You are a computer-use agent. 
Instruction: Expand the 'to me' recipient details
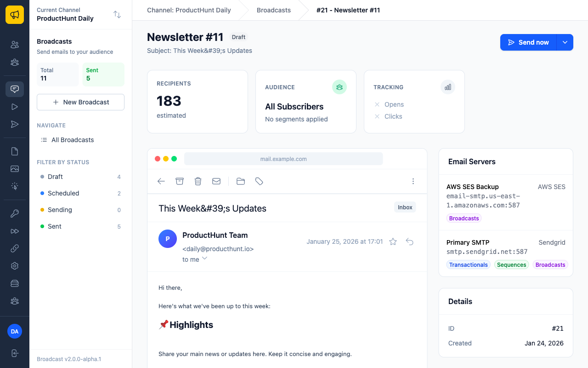[205, 259]
